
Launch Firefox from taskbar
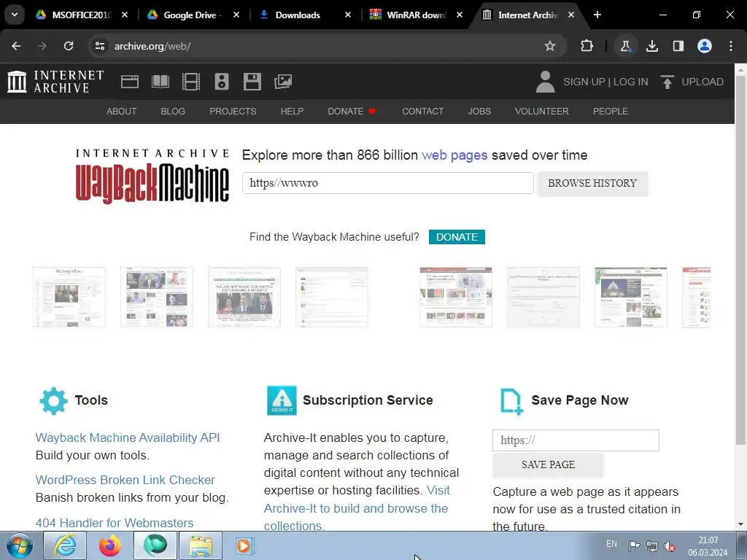click(x=109, y=545)
